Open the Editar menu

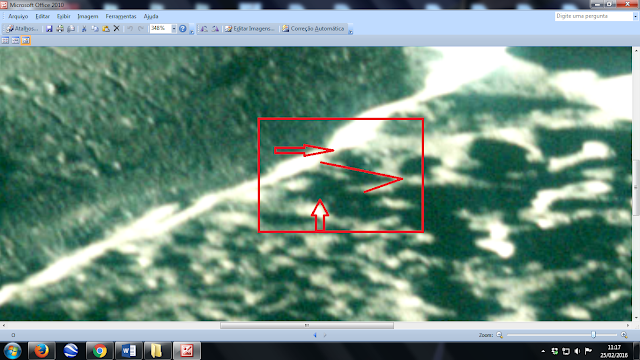pos(42,16)
